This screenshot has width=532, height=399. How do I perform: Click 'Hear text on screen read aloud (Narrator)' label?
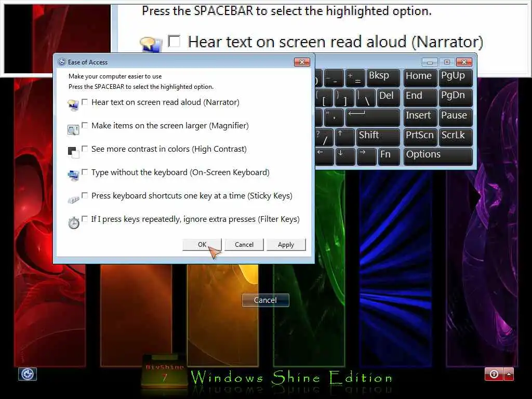[x=165, y=102]
